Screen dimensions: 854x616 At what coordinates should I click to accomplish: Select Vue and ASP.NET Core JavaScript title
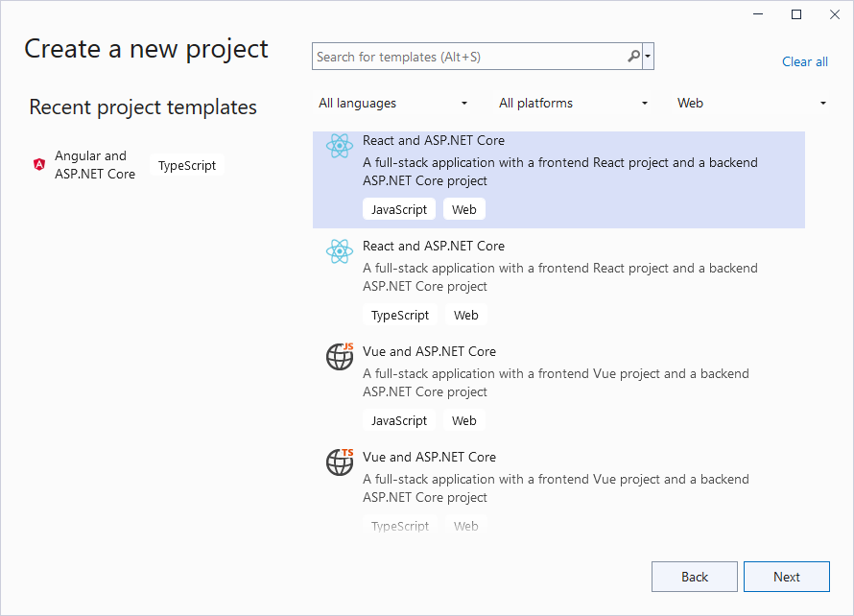click(x=429, y=352)
